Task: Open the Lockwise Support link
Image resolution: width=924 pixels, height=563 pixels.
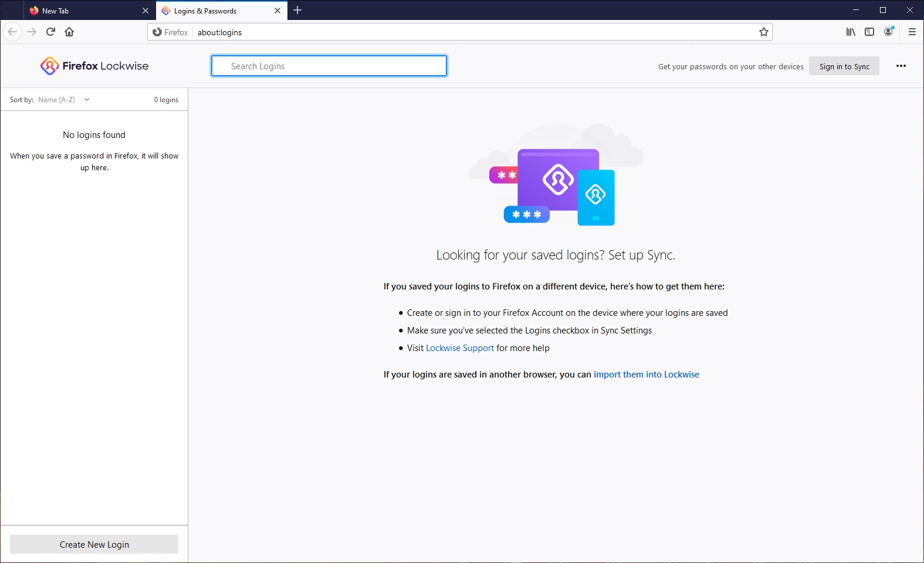Action: point(460,348)
